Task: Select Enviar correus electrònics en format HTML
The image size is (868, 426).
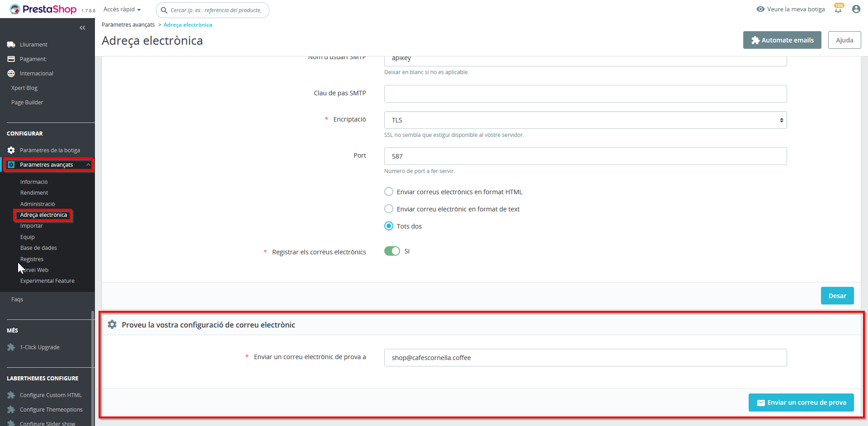Action: [389, 192]
